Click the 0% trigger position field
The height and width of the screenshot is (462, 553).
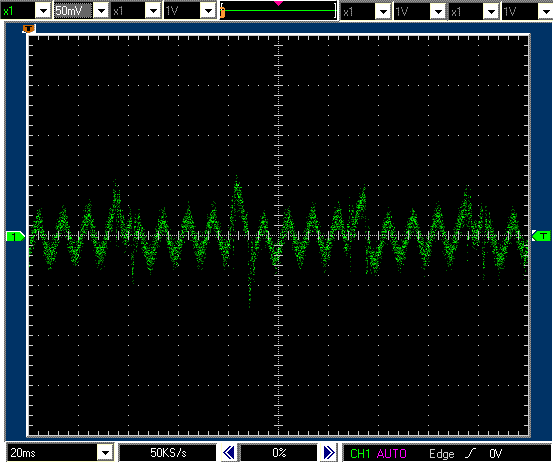[x=279, y=452]
